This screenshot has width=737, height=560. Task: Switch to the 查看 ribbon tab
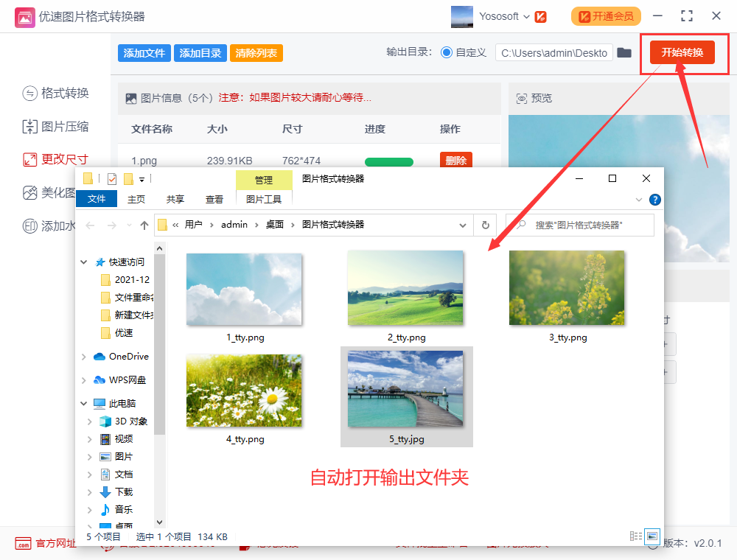[x=214, y=199]
